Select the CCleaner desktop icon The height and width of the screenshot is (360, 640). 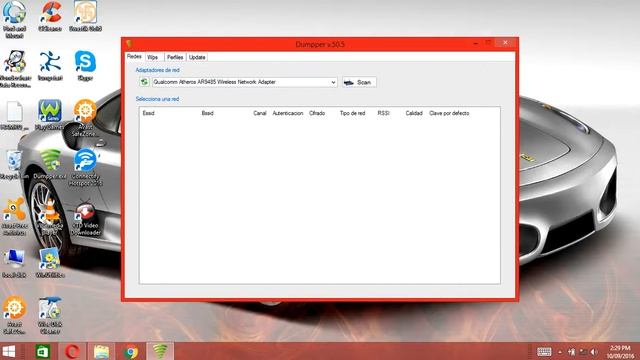click(x=50, y=16)
